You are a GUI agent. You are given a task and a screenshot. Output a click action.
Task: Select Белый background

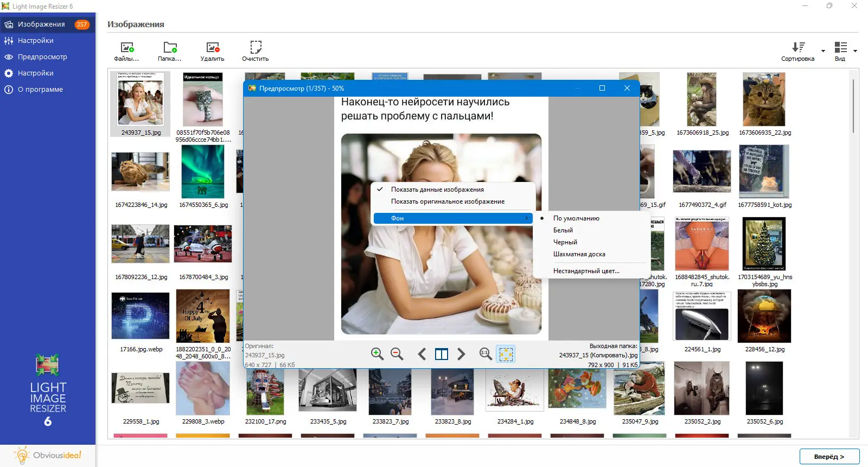[x=591, y=230]
